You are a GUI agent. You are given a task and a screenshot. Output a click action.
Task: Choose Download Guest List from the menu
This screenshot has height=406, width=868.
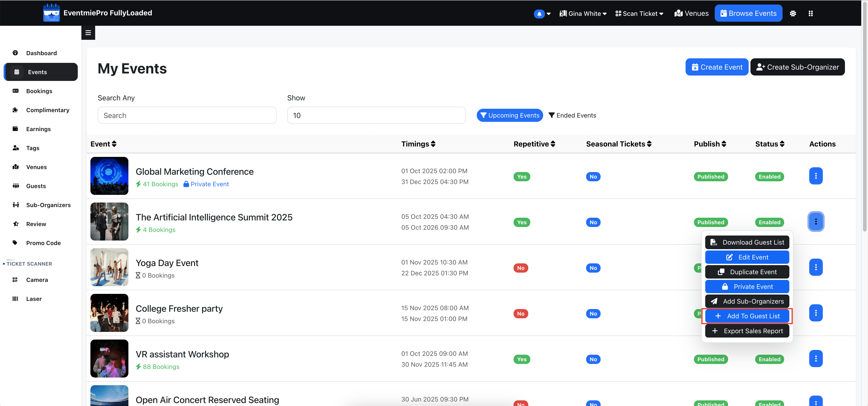tap(747, 242)
